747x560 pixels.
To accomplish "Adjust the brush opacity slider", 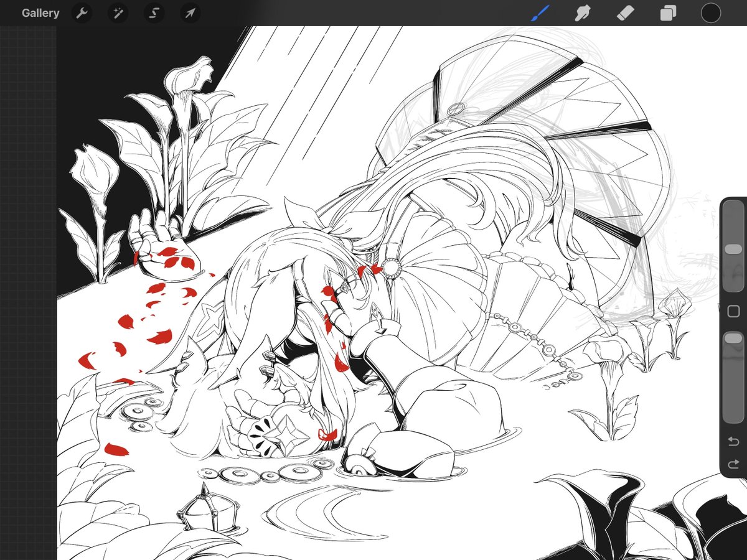I will click(734, 338).
